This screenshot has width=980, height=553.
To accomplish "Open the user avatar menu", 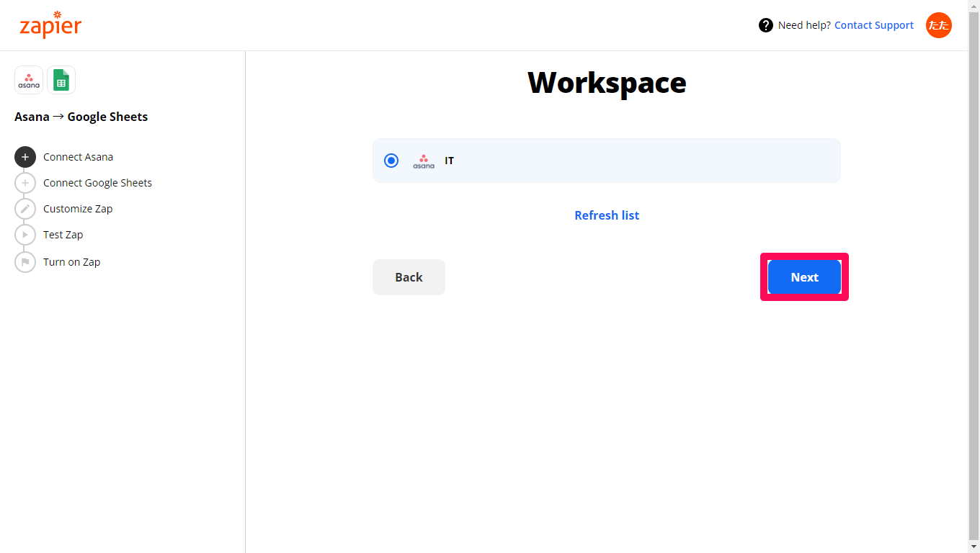I will (939, 25).
